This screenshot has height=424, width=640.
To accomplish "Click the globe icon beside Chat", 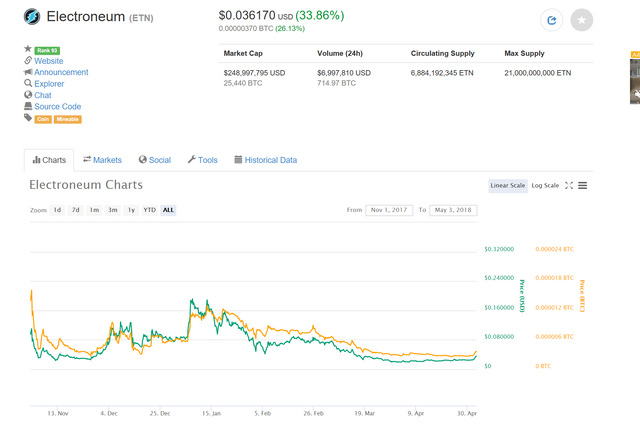I will (x=28, y=95).
